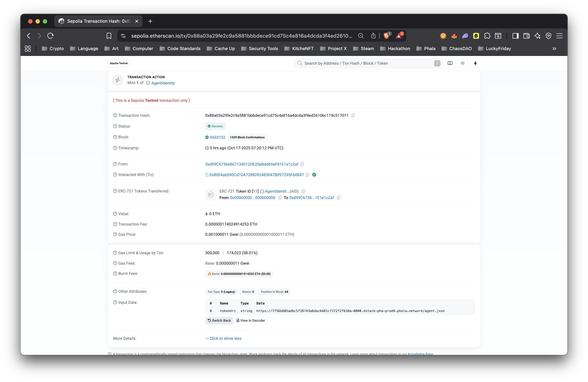Toggle the light theme sun button

point(463,63)
